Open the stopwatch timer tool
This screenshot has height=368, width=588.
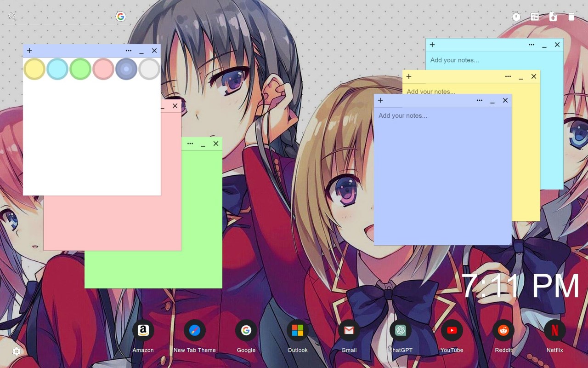pyautogui.click(x=516, y=17)
